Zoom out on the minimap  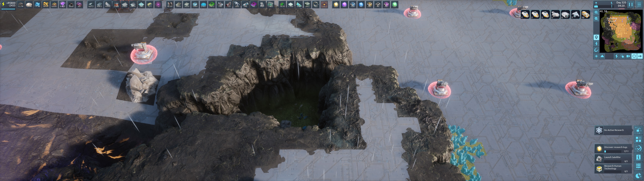pyautogui.click(x=596, y=18)
